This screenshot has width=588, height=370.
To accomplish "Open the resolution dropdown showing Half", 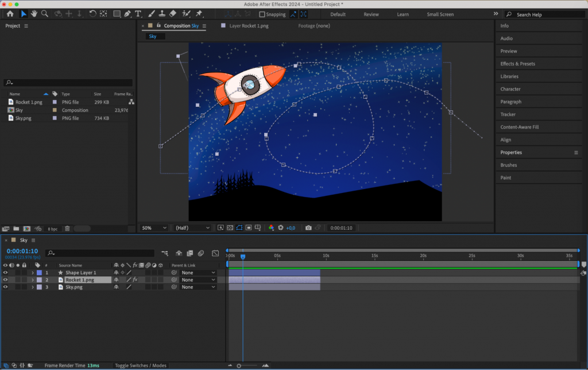I will [191, 228].
